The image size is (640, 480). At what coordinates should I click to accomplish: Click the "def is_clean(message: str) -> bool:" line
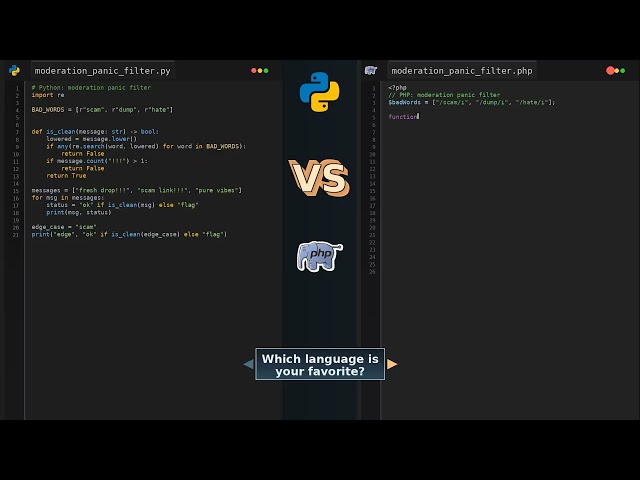tap(95, 131)
